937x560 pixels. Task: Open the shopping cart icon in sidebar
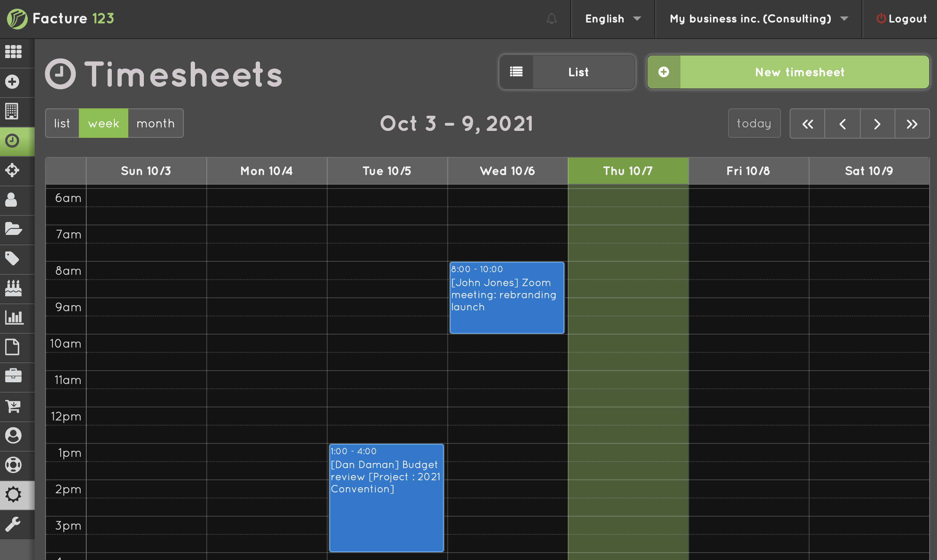(x=13, y=406)
